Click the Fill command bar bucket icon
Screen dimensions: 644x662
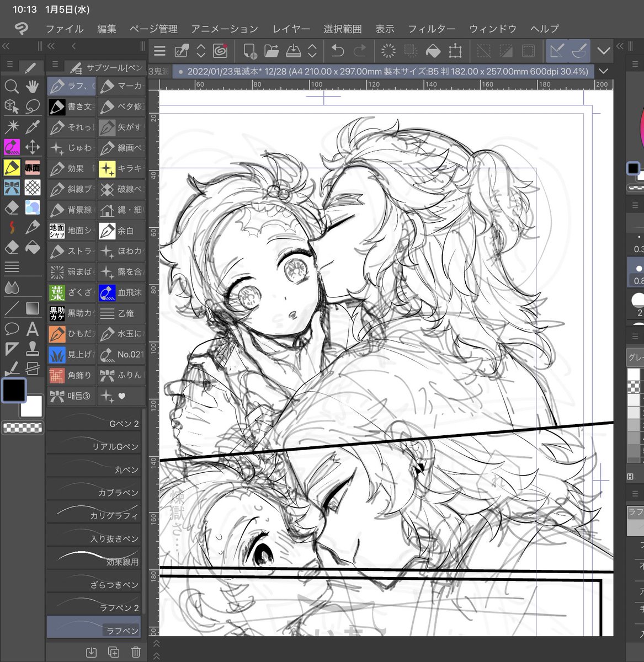[433, 51]
